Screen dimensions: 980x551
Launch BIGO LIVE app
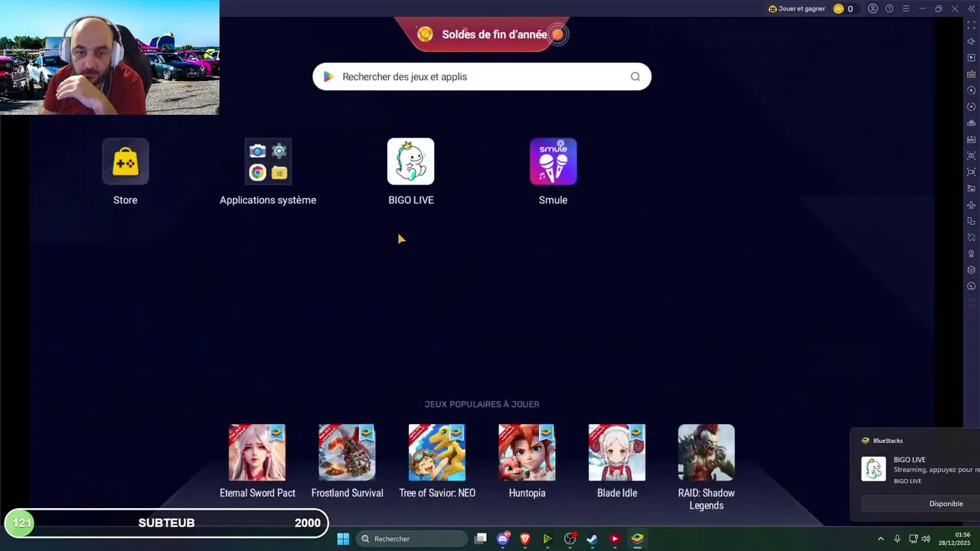(x=410, y=161)
